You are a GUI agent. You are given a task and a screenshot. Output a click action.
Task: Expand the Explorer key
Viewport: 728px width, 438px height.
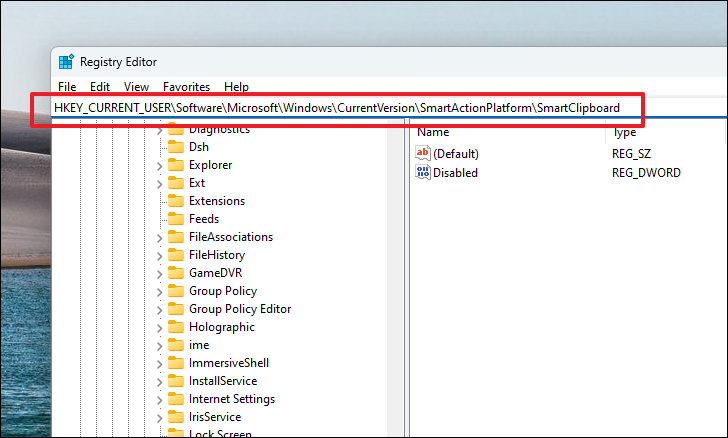[159, 166]
